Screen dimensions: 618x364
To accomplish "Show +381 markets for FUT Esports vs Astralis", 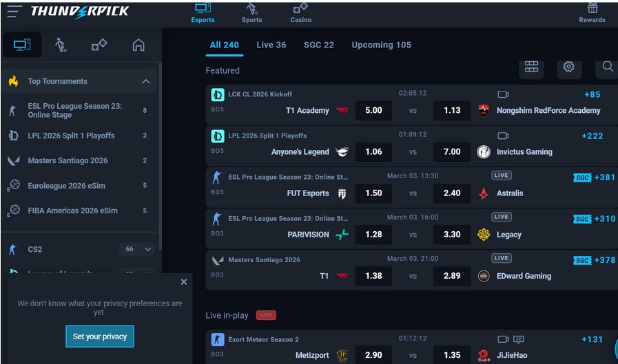I will coord(605,178).
